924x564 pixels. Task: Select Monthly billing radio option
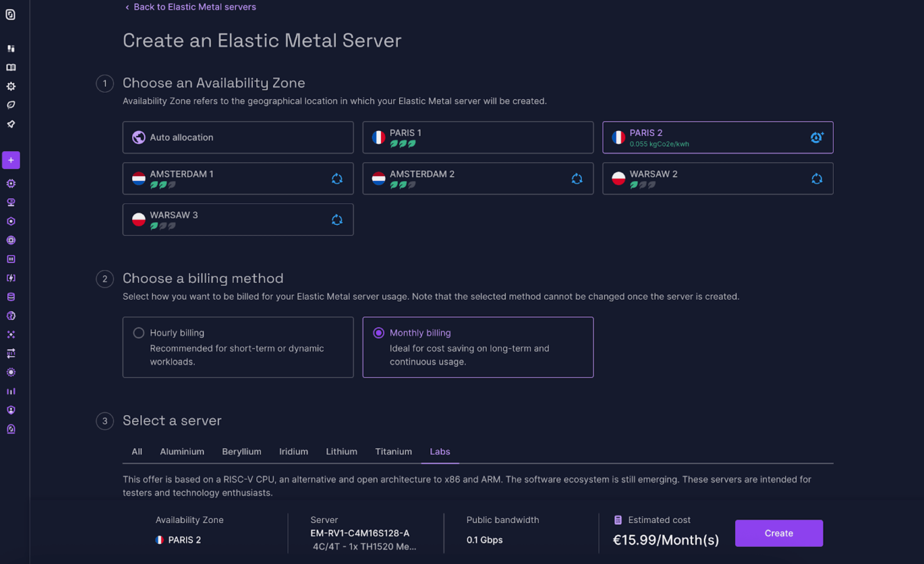click(x=378, y=333)
